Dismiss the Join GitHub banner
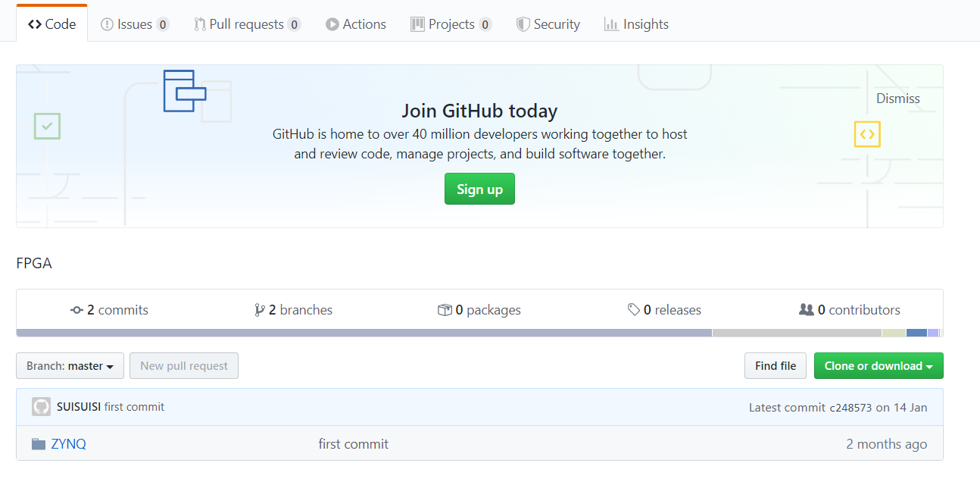This screenshot has height=482, width=980. tap(898, 99)
